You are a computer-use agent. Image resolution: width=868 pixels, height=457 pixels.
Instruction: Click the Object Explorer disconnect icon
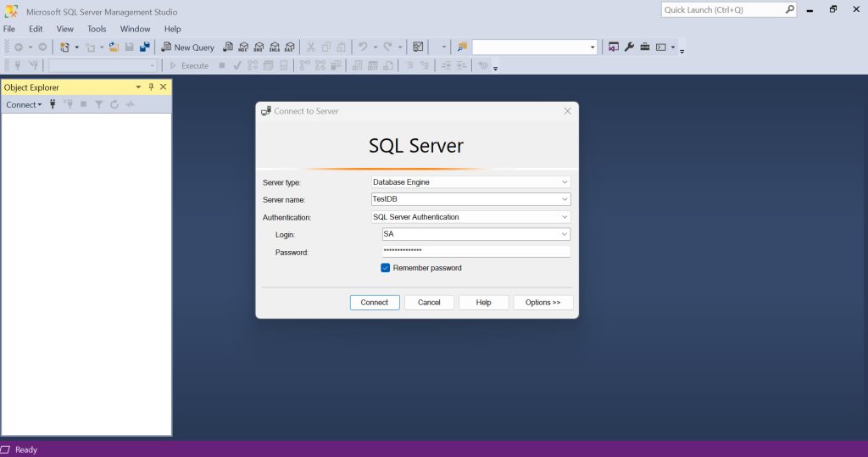(x=68, y=104)
